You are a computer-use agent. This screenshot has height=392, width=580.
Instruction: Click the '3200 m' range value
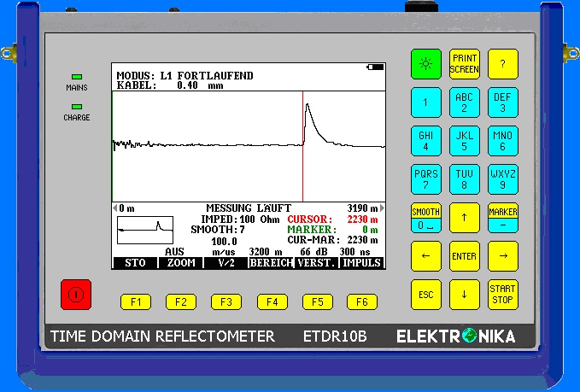(x=266, y=252)
